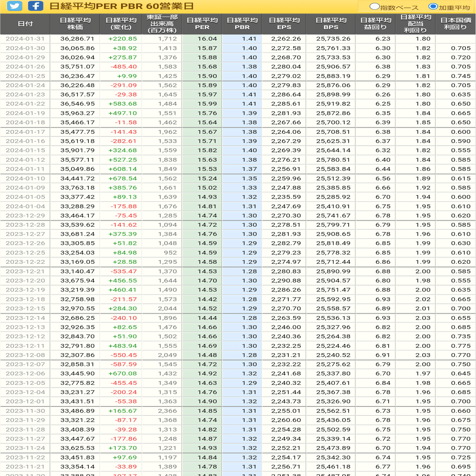Click change value +583.68

tap(122, 104)
